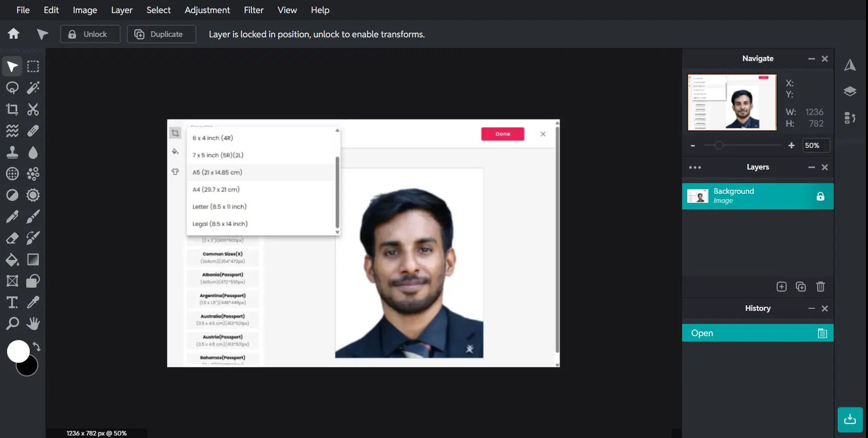Select the Pen drawing tool
Screen dimensions: 868x438
(12, 216)
